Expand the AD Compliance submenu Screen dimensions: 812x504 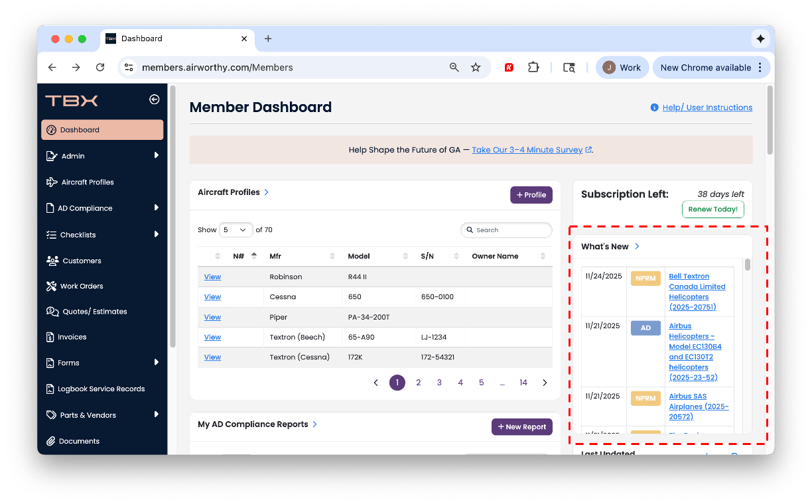(x=157, y=208)
